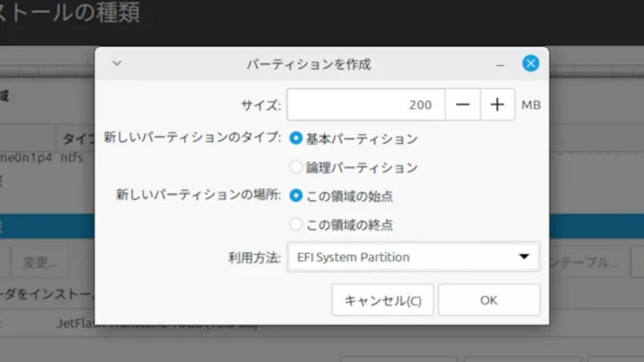644x362 pixels.
Task: Select ntfs partition row in installer window
Action: tap(47, 158)
